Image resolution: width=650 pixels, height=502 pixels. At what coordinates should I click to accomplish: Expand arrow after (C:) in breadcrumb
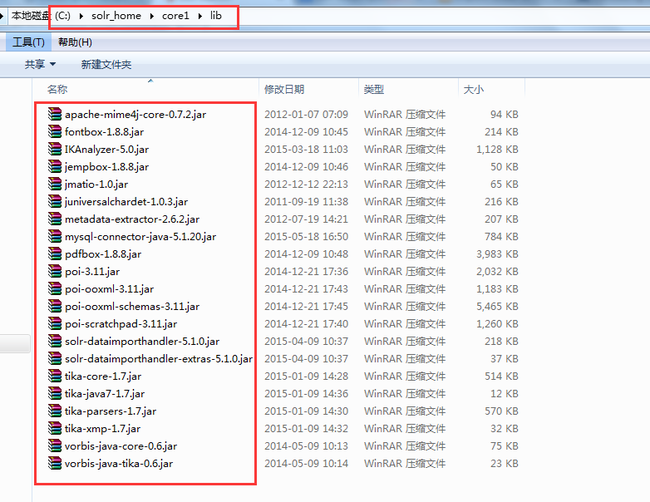(x=81, y=16)
